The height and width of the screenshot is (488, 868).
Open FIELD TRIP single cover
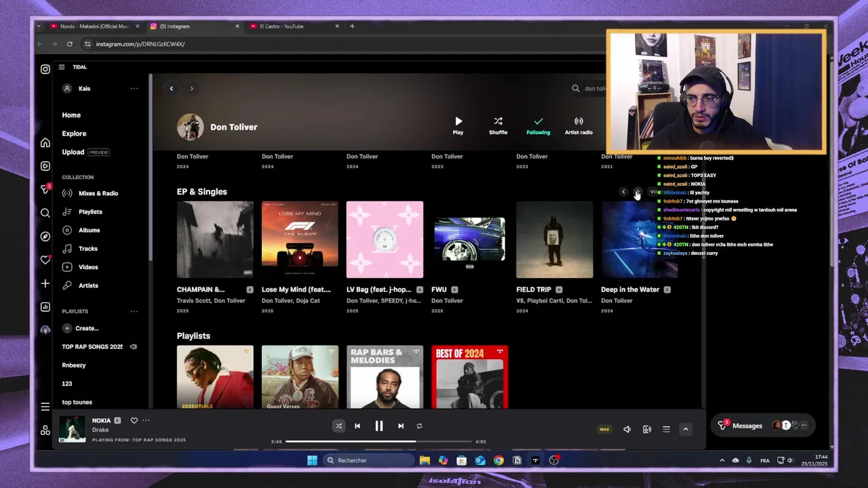555,239
